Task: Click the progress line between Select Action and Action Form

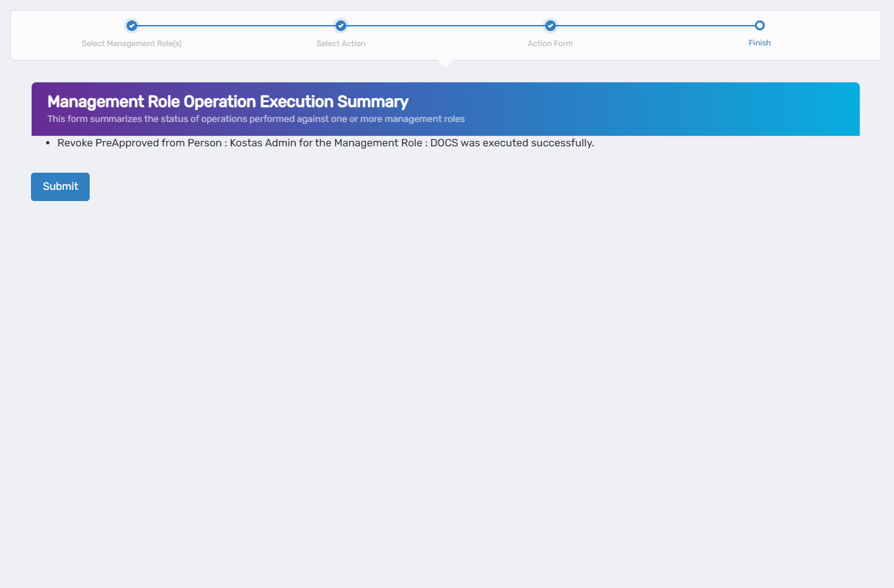Action: [x=445, y=25]
